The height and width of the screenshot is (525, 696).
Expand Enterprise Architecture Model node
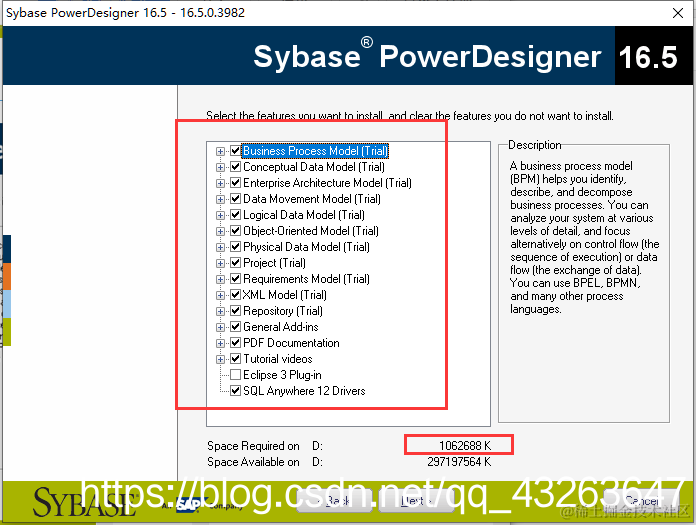pos(220,183)
